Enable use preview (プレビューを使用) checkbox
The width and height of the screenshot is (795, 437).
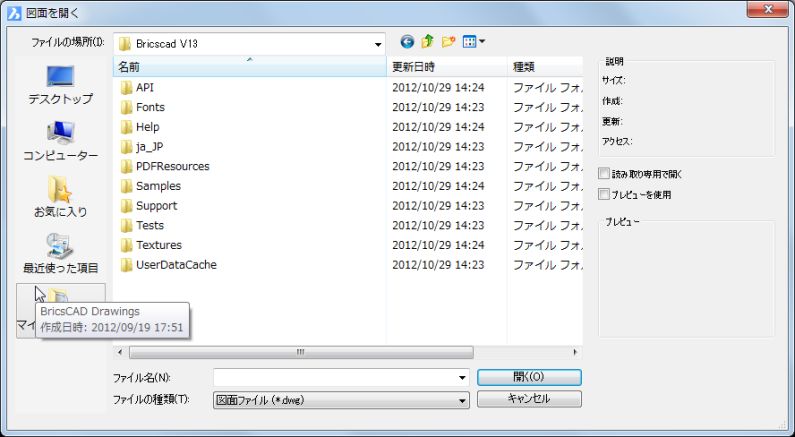click(603, 194)
